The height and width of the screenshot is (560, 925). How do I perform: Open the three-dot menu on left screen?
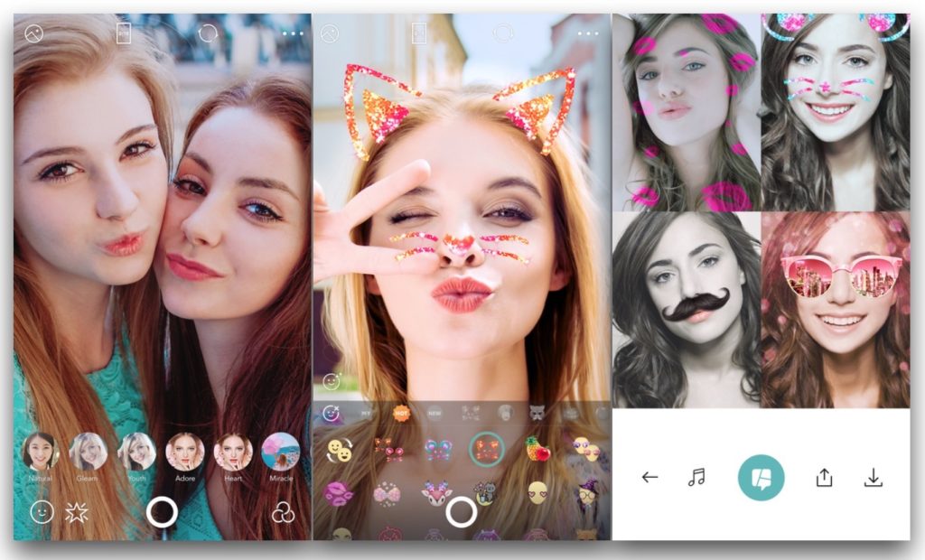(292, 33)
